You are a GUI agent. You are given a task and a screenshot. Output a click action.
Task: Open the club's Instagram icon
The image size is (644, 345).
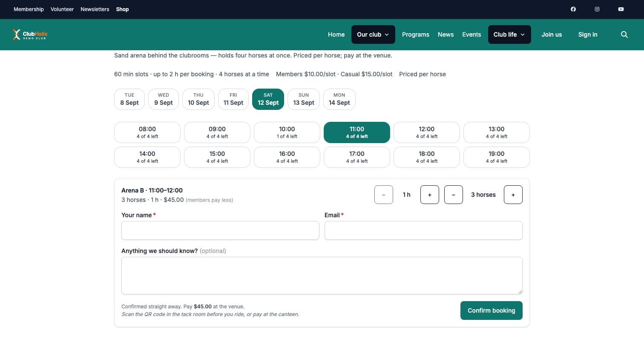coord(597,9)
